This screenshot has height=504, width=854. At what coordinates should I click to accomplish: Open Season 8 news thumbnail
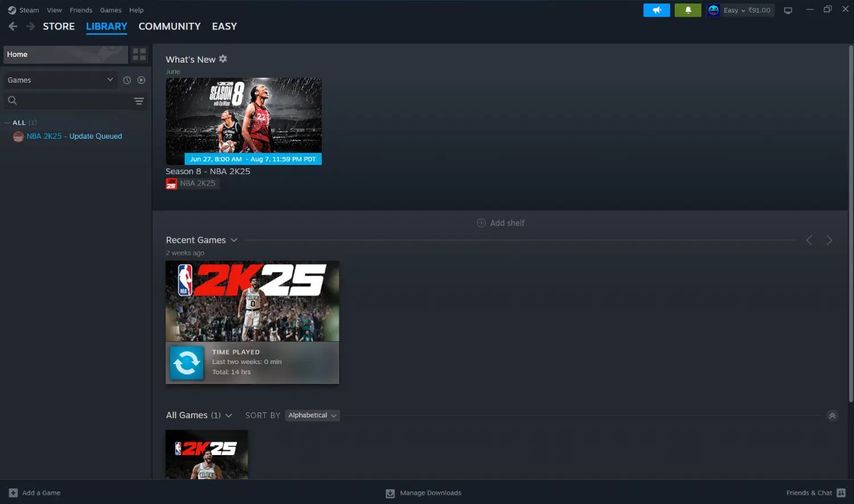[244, 121]
